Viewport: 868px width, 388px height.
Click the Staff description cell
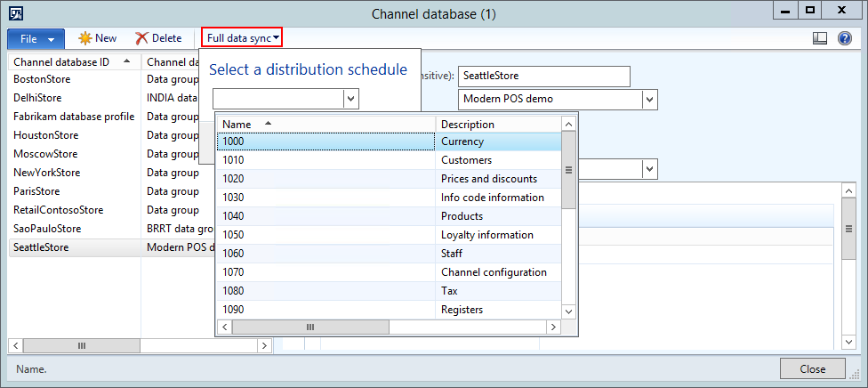click(x=498, y=254)
